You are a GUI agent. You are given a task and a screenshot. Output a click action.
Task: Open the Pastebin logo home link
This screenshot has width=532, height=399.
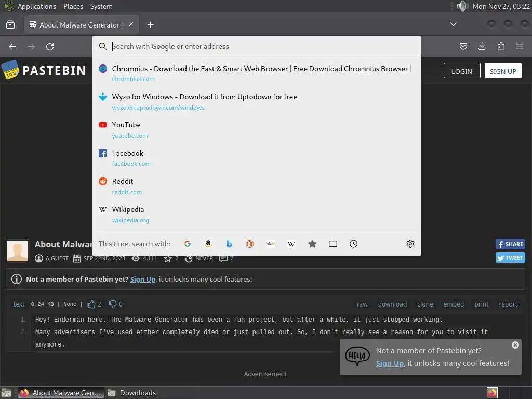(44, 70)
